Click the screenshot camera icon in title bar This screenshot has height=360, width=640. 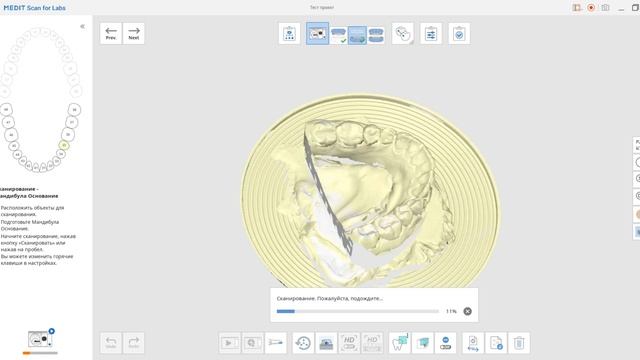(605, 8)
